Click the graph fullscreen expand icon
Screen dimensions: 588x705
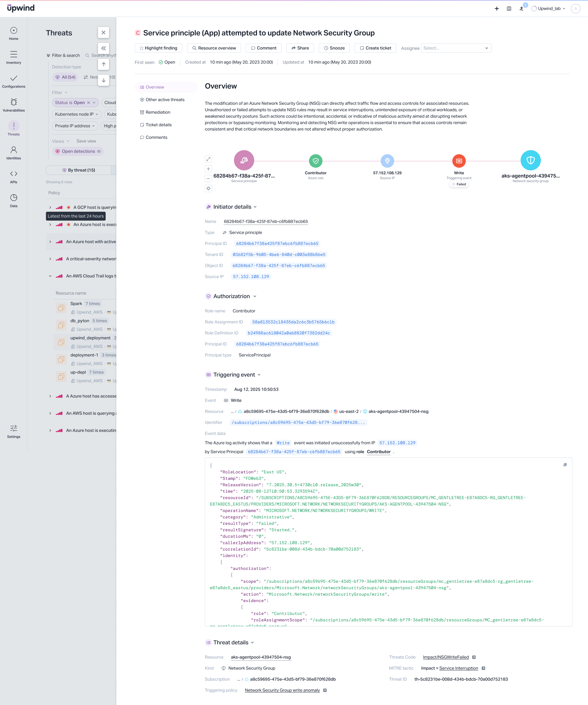pos(209,159)
